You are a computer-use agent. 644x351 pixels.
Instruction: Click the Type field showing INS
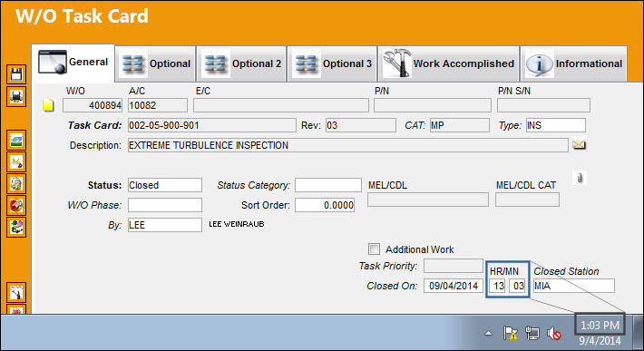[556, 125]
